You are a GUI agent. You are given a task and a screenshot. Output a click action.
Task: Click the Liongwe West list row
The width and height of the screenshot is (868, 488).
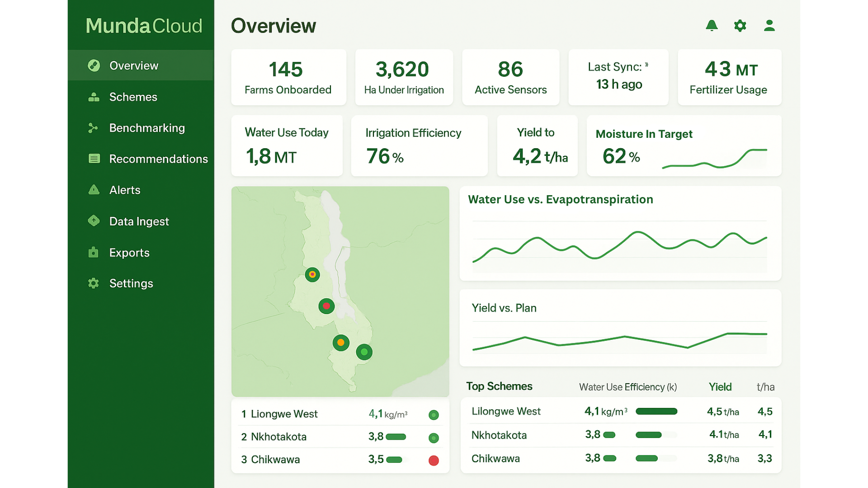(284, 414)
